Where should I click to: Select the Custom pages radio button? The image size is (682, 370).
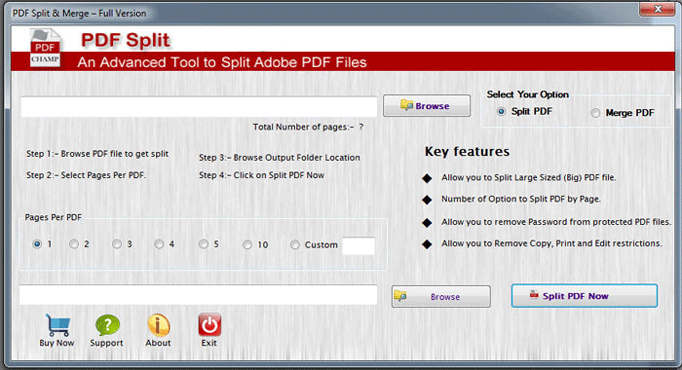[295, 245]
